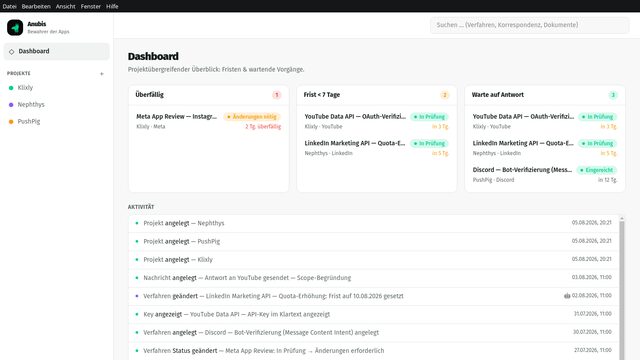Click timestamp 31.07.2026, 11:00
The width and height of the screenshot is (640, 360).
pos(593,314)
